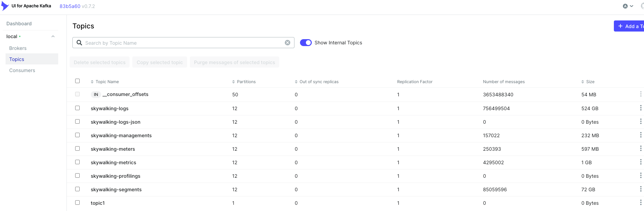Click the Replication Factor column header

(x=415, y=82)
